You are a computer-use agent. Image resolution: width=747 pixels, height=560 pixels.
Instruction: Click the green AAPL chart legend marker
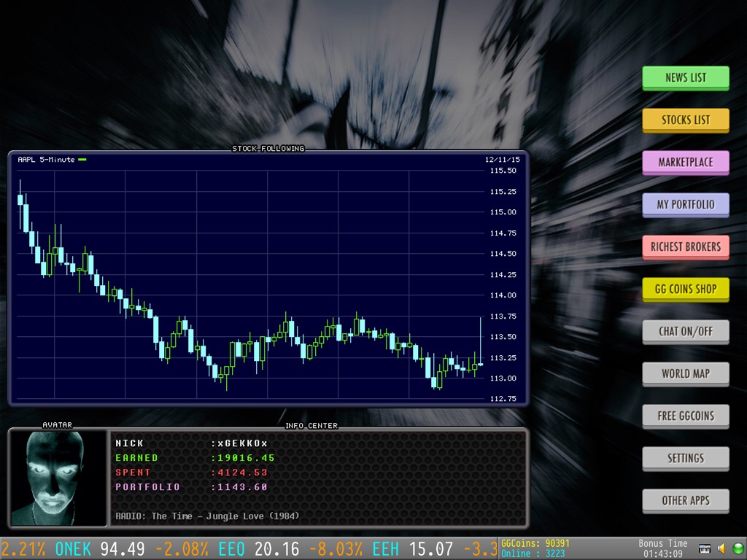[82, 160]
